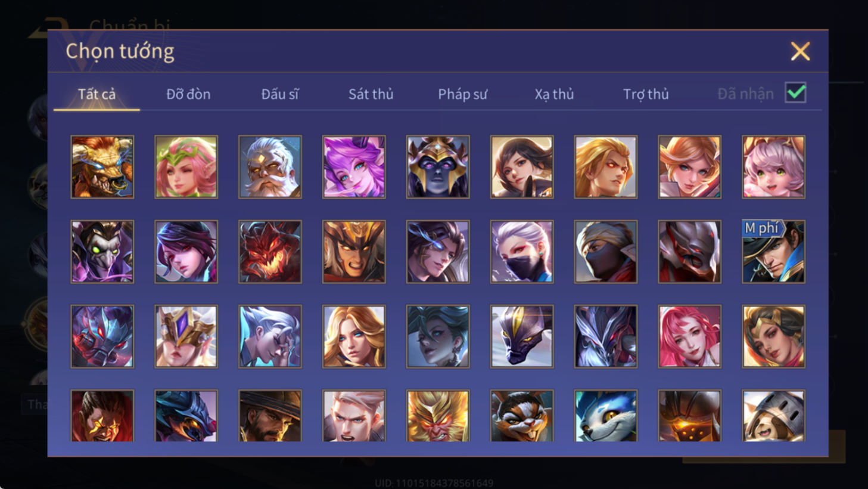868x489 pixels.
Task: Choose the white-haired masked ninja hero
Action: click(x=522, y=252)
